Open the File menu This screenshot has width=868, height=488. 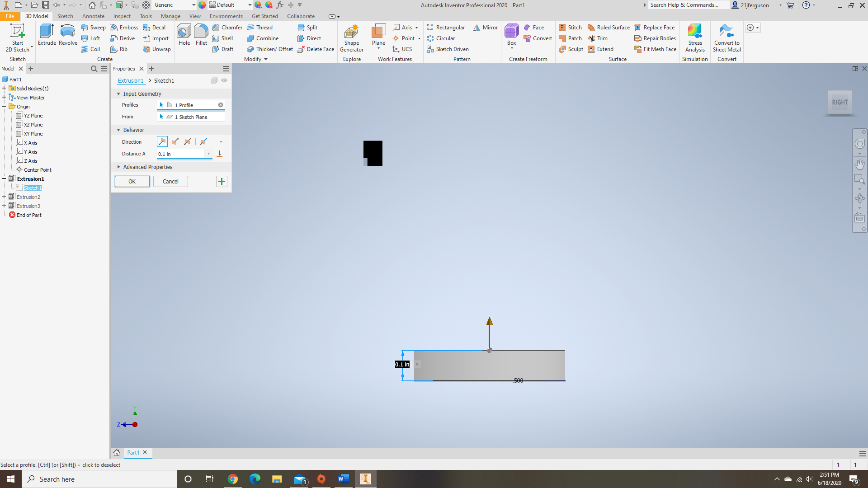click(10, 16)
